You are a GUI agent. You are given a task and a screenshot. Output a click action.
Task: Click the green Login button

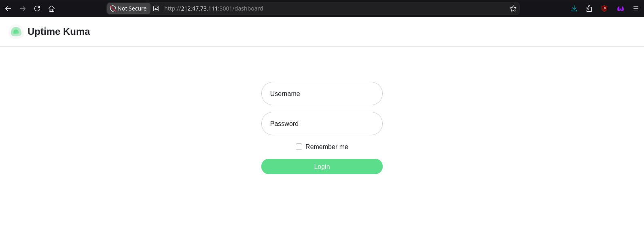(322, 166)
